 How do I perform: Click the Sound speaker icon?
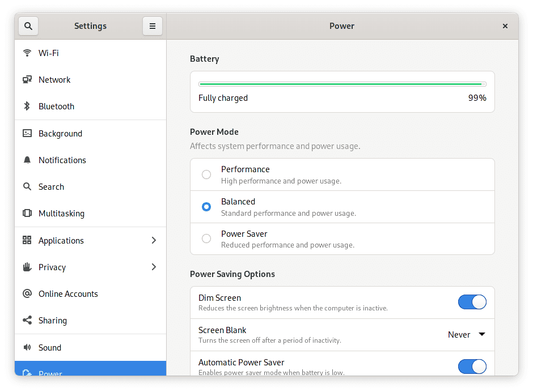click(x=27, y=348)
